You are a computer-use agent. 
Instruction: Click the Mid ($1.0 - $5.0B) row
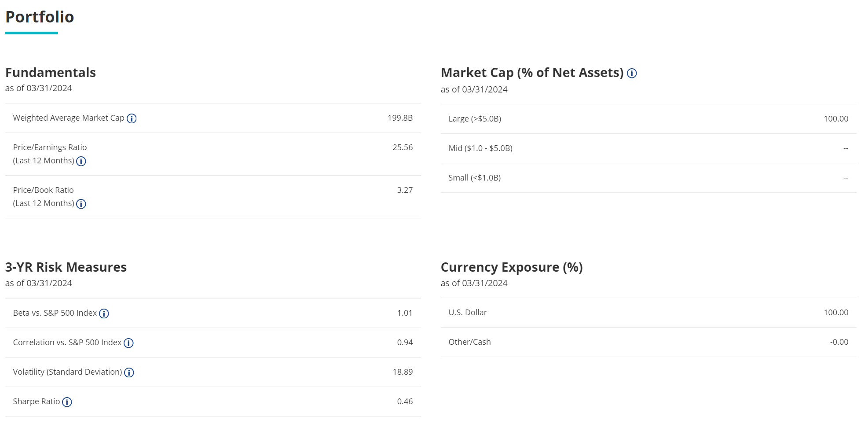pyautogui.click(x=480, y=148)
